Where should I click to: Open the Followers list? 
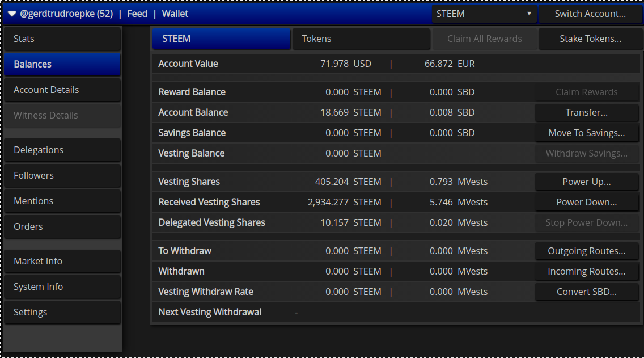point(62,175)
